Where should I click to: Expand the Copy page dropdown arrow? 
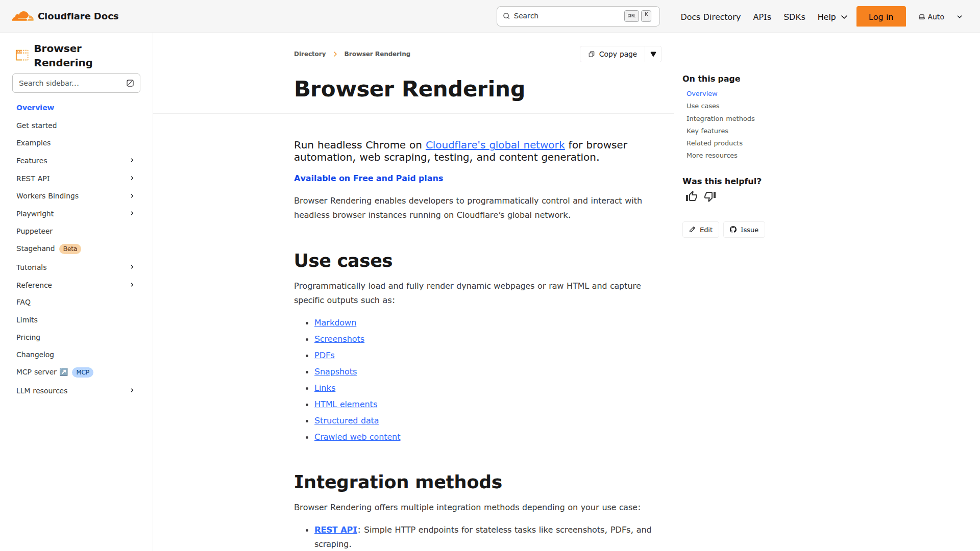point(653,54)
